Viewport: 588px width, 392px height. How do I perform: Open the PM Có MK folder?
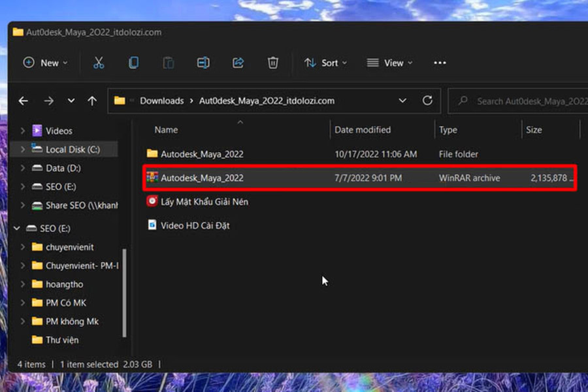click(65, 302)
